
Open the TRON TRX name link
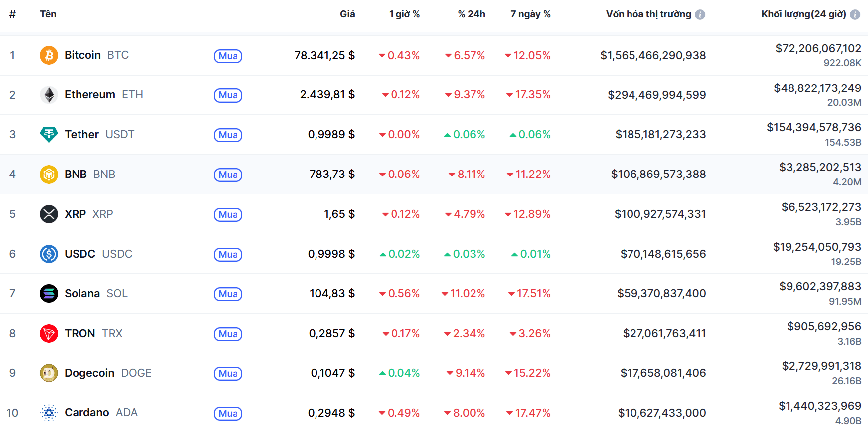[x=93, y=334]
